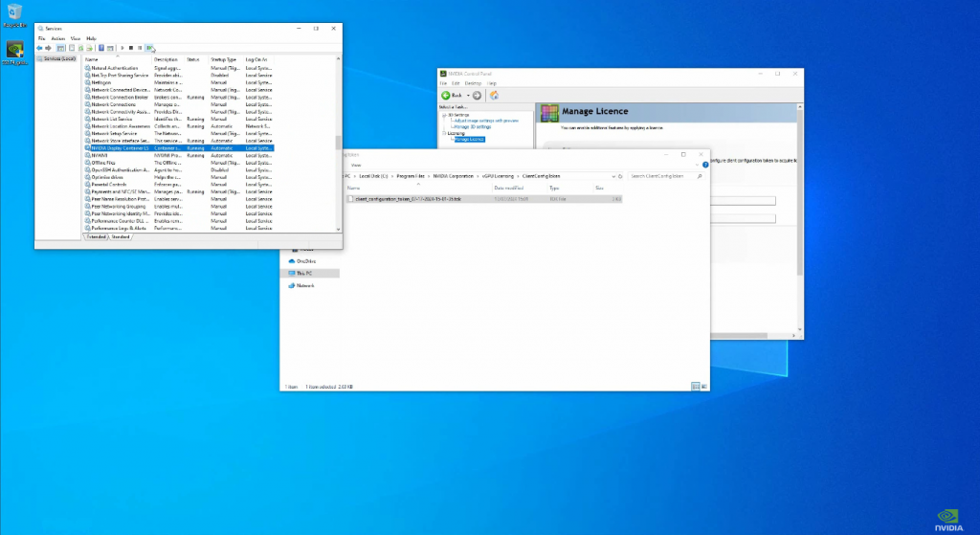
Task: Select Network in Explorer navigation pane
Action: [301, 285]
